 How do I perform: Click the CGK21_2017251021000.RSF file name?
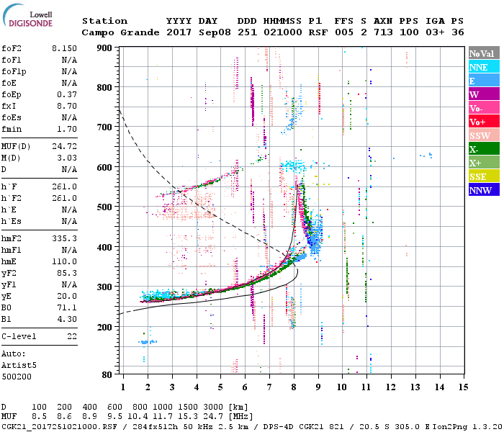pos(59,426)
